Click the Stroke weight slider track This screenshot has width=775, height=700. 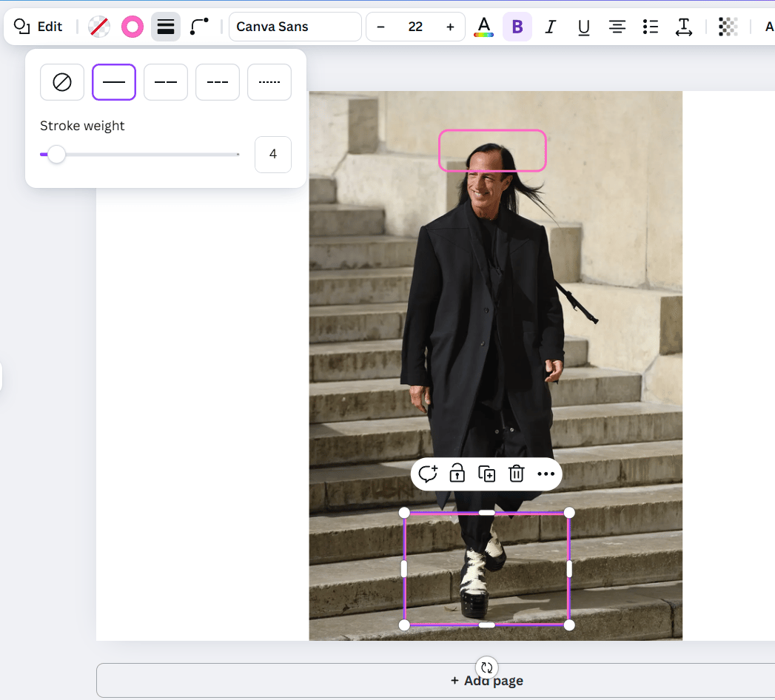click(x=148, y=155)
